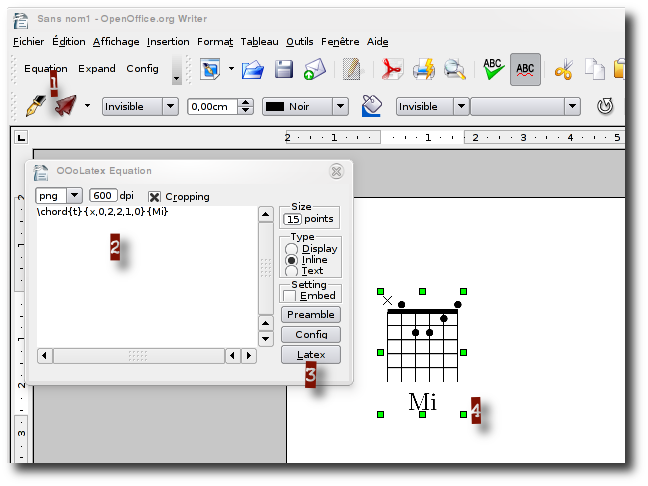Select the Inline type radio button
Image resolution: width=648 pixels, height=486 pixels.
[x=291, y=260]
